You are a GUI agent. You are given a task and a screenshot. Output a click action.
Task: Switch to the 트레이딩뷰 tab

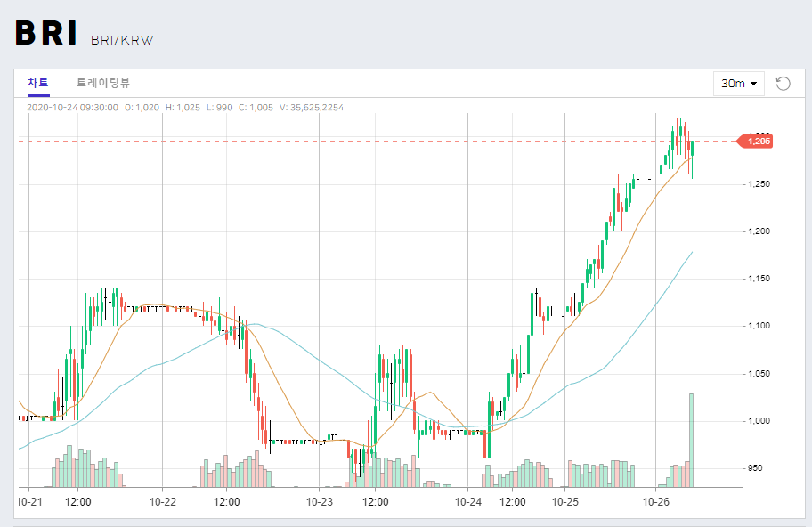(103, 83)
